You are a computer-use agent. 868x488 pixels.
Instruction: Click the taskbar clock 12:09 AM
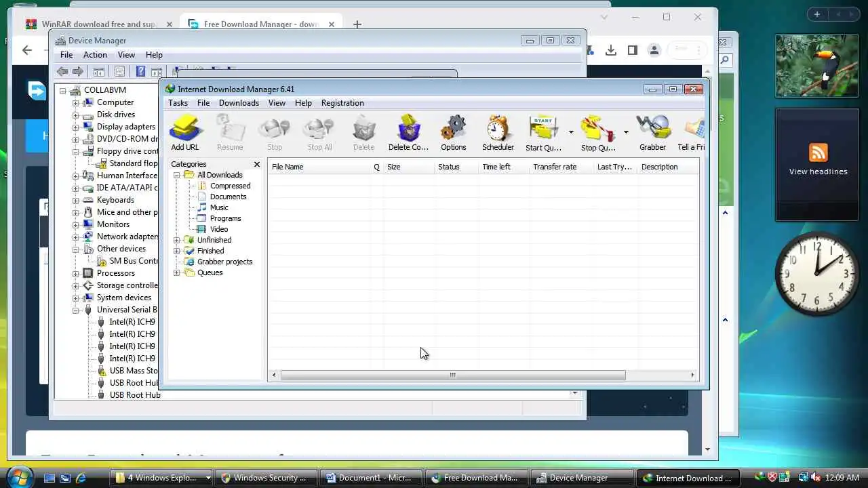pos(843,478)
